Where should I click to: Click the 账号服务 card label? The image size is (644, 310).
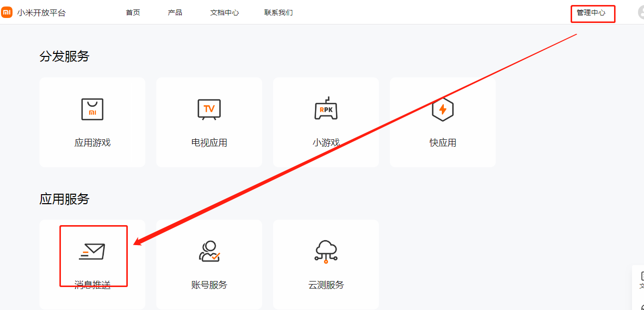click(x=209, y=285)
